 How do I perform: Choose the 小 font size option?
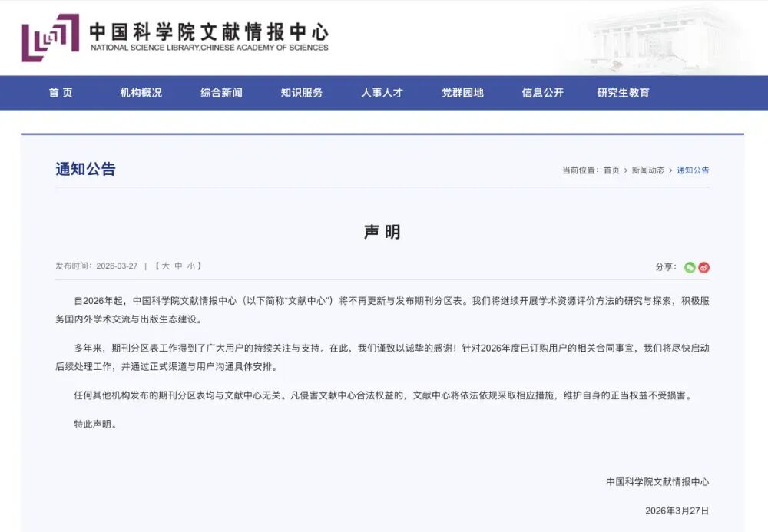click(x=190, y=266)
